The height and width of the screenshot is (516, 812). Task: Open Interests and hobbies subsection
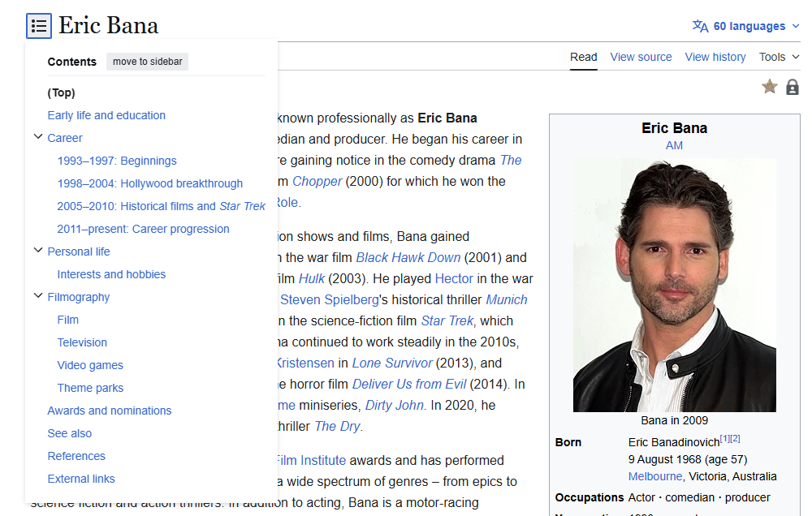pos(111,274)
